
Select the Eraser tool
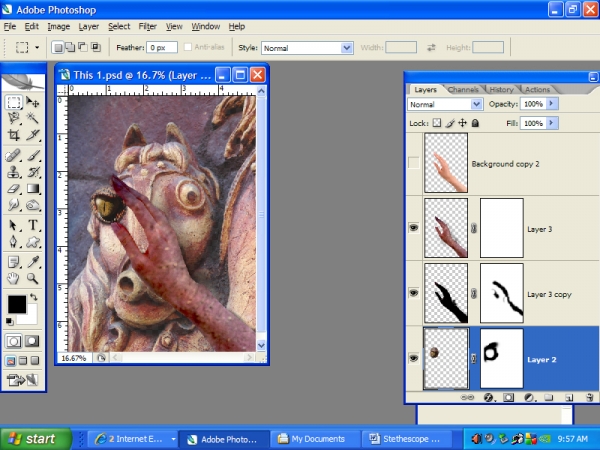[x=14, y=189]
